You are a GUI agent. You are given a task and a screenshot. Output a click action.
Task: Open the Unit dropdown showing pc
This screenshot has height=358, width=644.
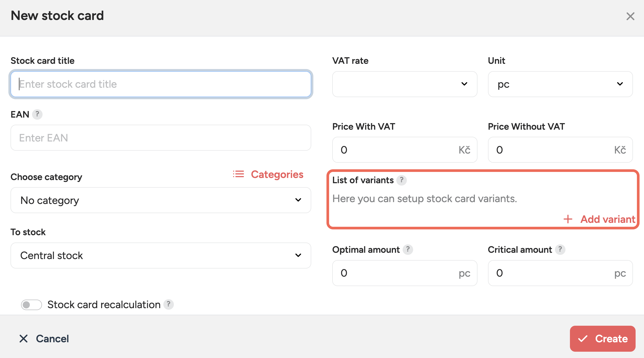click(x=560, y=84)
